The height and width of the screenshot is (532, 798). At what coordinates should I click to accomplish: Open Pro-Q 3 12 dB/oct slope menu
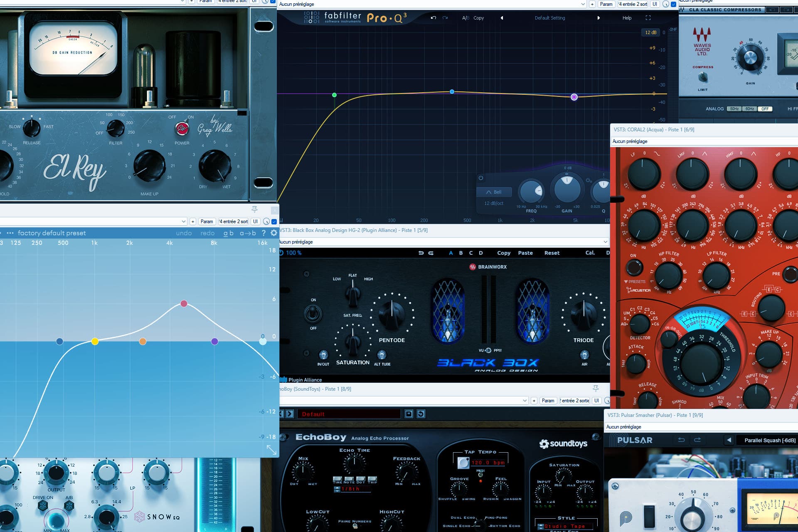click(x=494, y=203)
